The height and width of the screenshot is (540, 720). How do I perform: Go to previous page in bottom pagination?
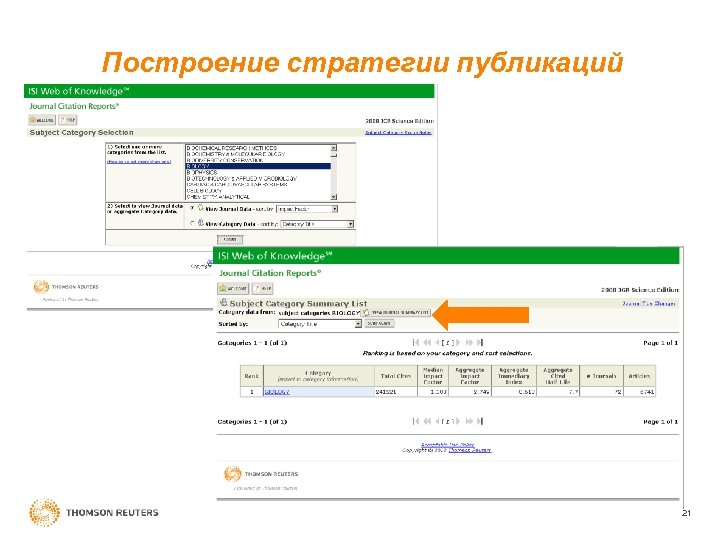point(437,421)
